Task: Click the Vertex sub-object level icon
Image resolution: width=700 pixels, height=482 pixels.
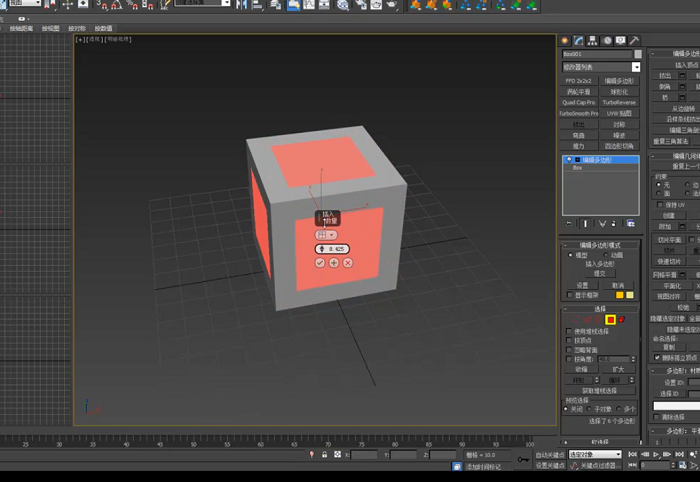Action: 576,320
